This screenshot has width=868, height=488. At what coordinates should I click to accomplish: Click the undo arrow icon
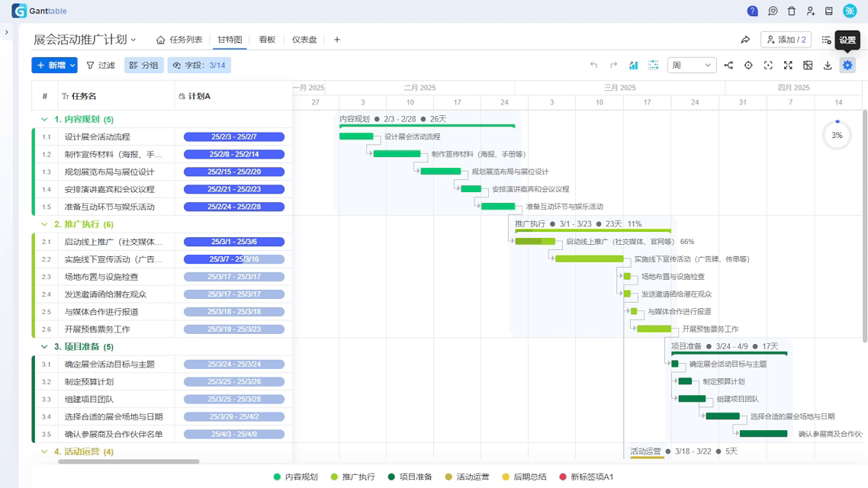coord(594,65)
